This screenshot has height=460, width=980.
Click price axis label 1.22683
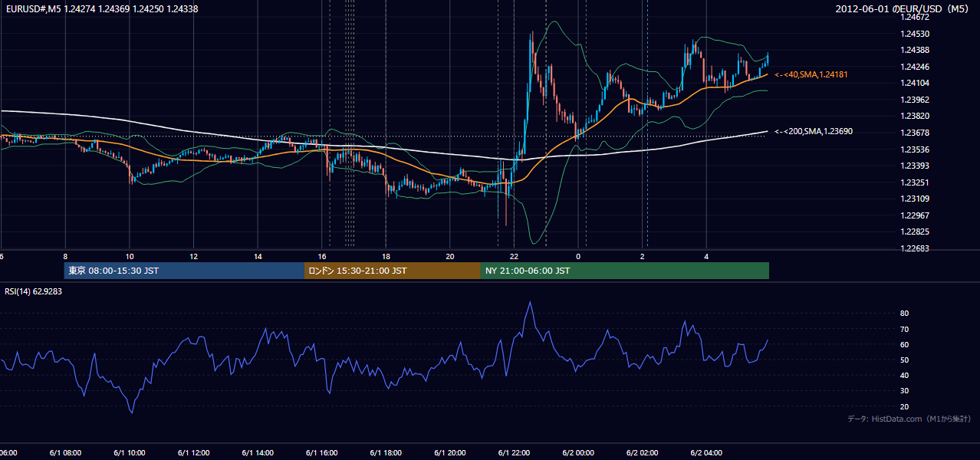click(x=914, y=248)
